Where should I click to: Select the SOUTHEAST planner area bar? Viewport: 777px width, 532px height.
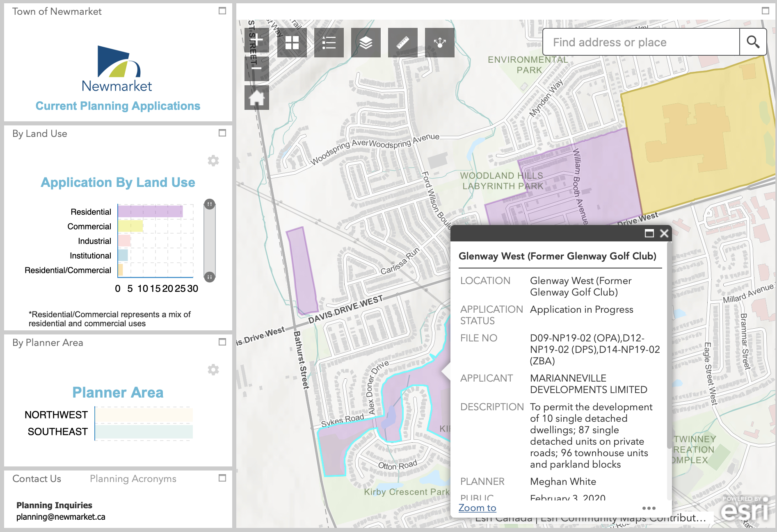[x=144, y=432]
